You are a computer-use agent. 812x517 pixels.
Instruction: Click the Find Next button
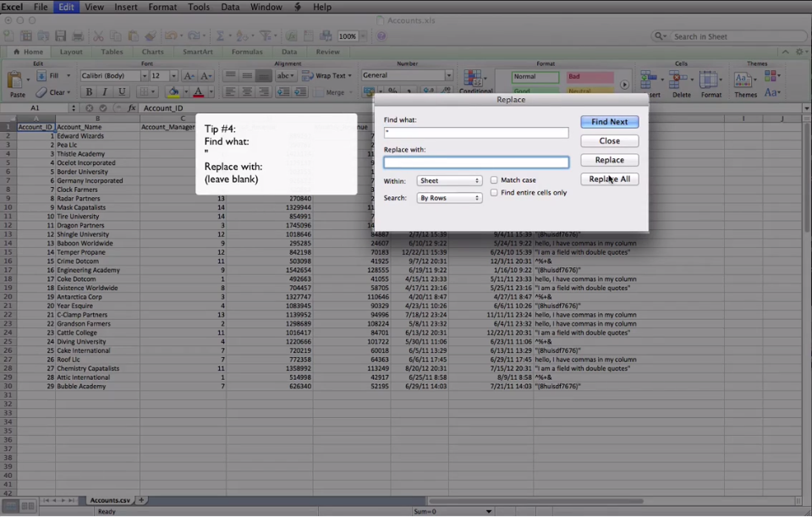pyautogui.click(x=610, y=122)
